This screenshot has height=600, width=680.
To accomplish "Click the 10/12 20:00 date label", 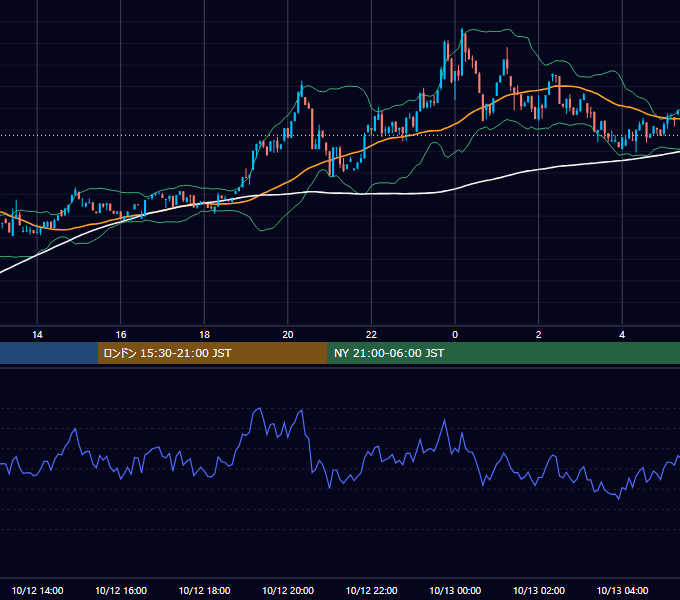I will [288, 590].
